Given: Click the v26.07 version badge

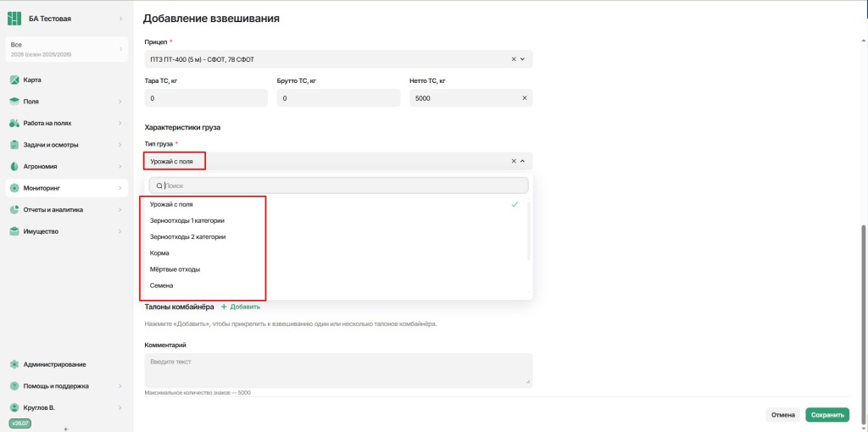Looking at the screenshot, I should pos(19,424).
